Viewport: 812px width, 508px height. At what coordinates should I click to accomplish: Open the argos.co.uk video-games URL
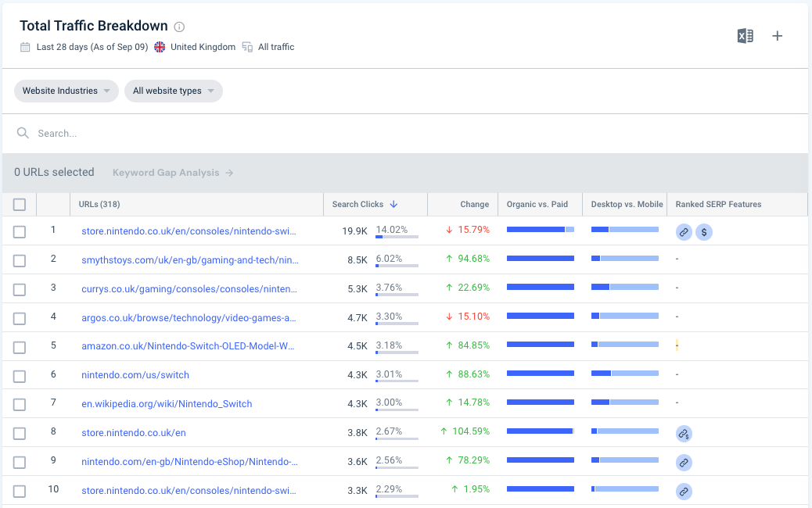(189, 318)
